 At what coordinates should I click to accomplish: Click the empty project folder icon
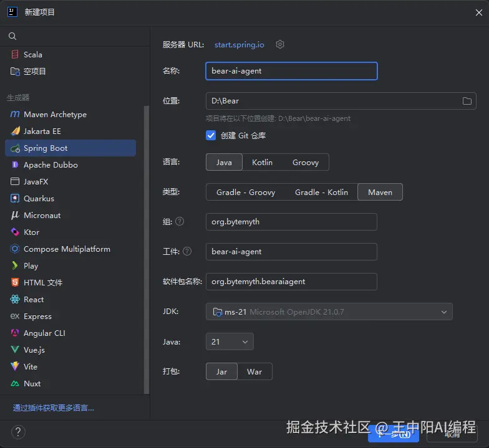15,71
